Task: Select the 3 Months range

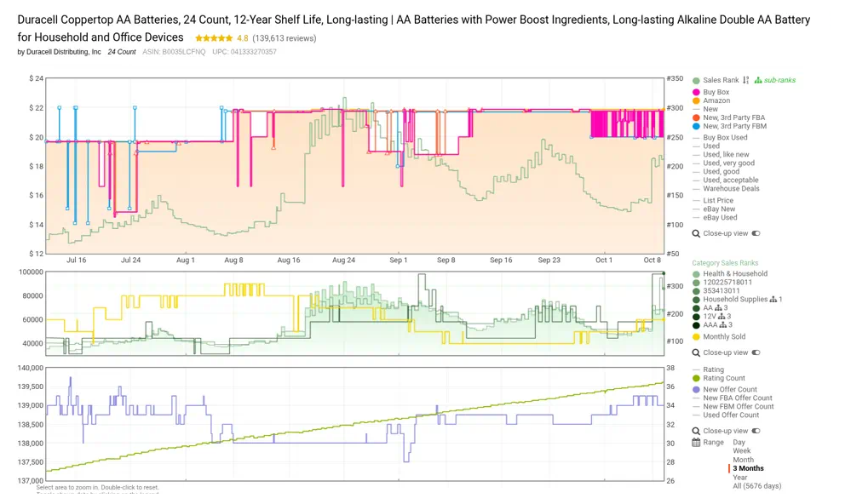Action: (x=748, y=469)
